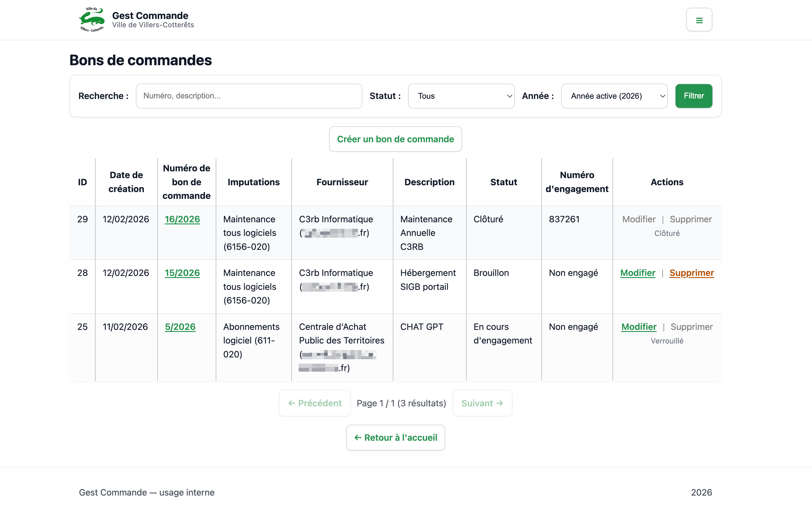Go to Précédent page

(x=314, y=403)
